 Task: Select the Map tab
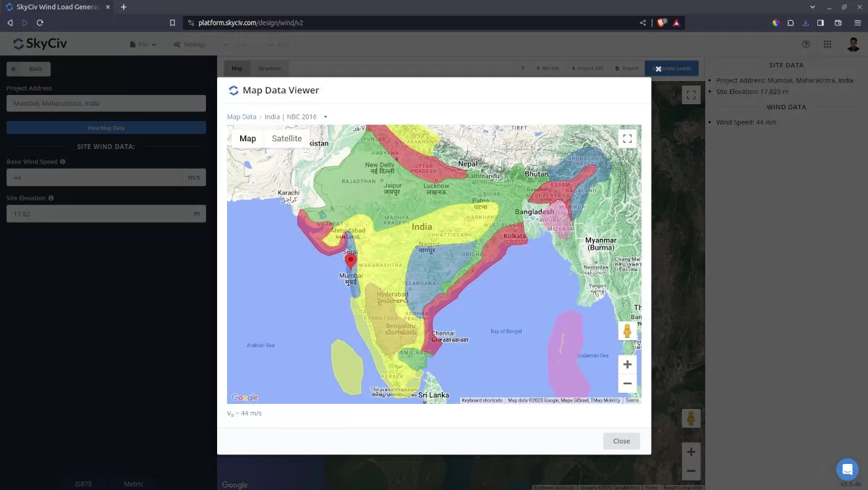tap(237, 67)
